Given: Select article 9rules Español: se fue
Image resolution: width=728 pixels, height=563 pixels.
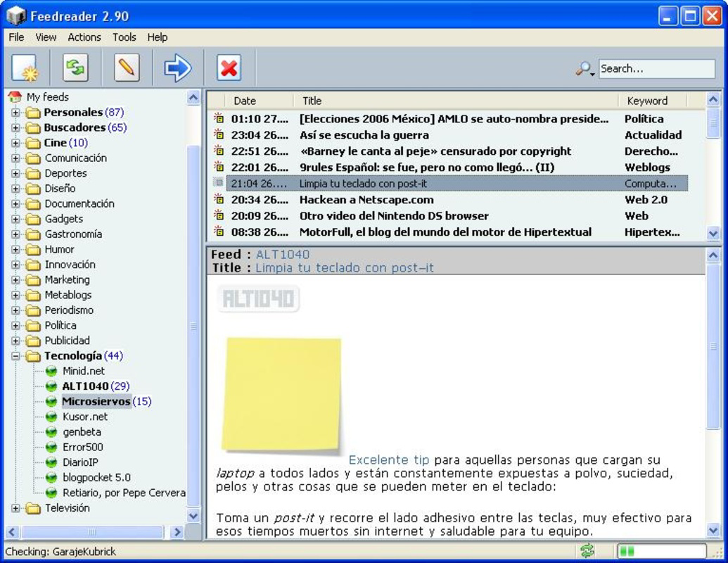Looking at the screenshot, I should [427, 167].
